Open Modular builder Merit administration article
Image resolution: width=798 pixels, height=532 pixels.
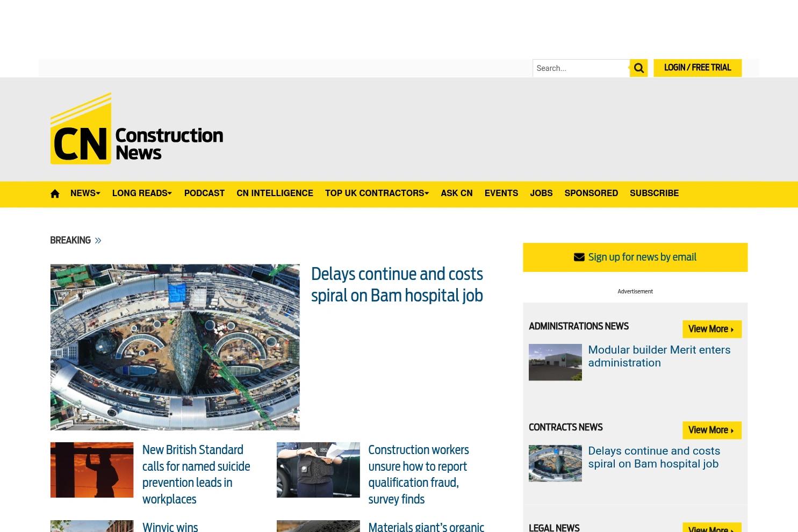click(x=659, y=356)
